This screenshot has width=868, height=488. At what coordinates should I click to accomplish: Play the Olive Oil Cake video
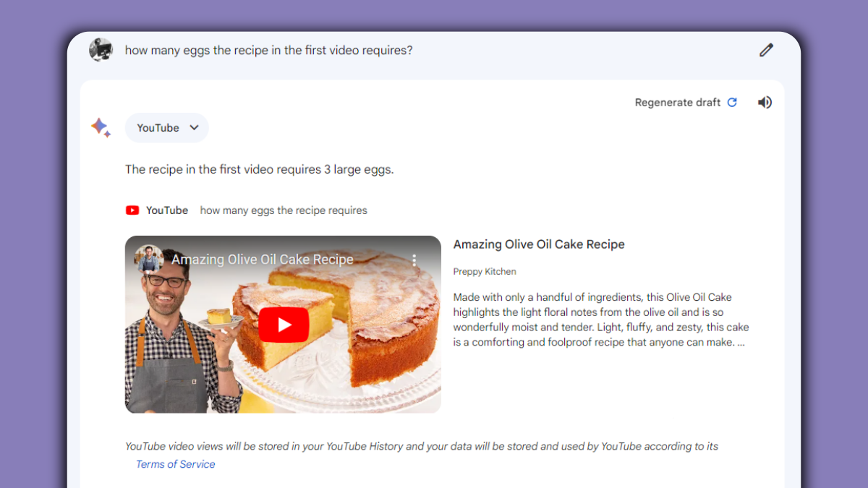click(284, 325)
